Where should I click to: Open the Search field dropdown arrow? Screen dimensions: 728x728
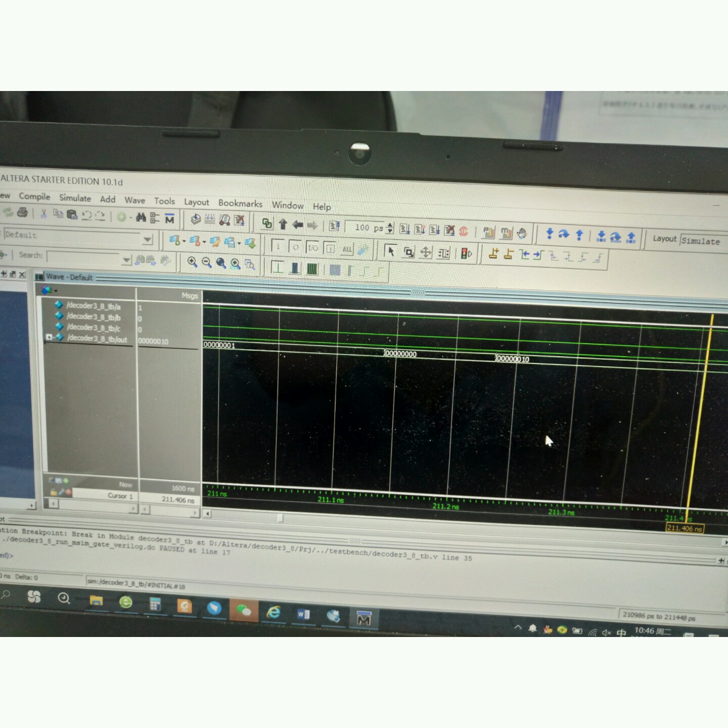pos(126,260)
